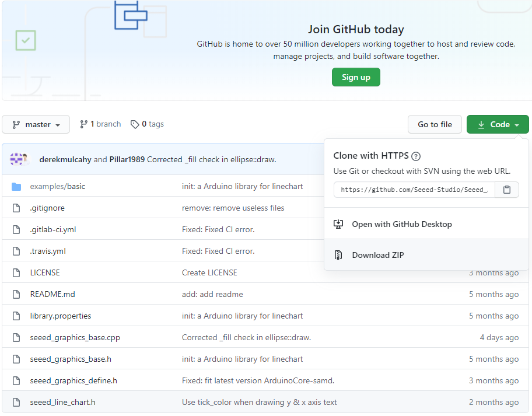The image size is (532, 416).
Task: Click the HTTPS clone URL field
Action: [x=414, y=190]
